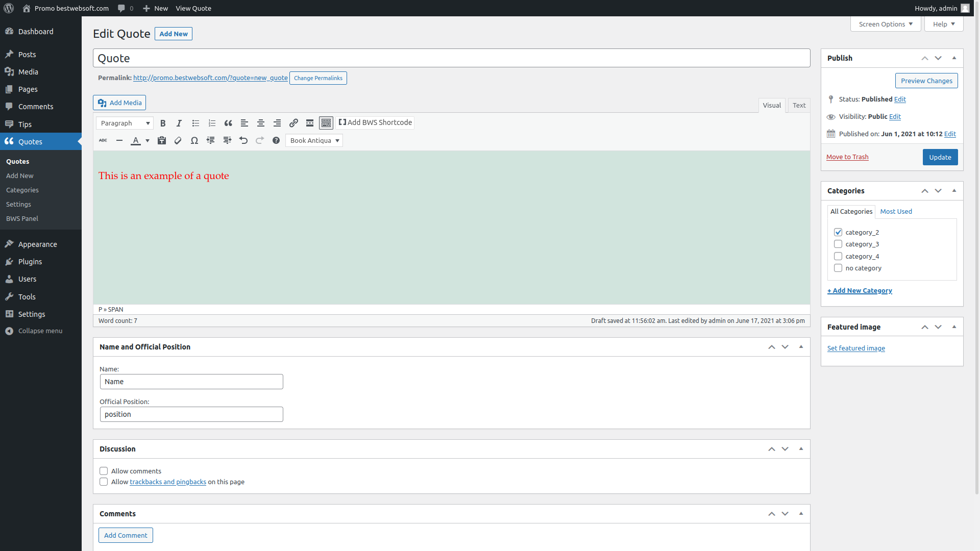
Task: Insert a special character (omega icon)
Action: click(194, 140)
